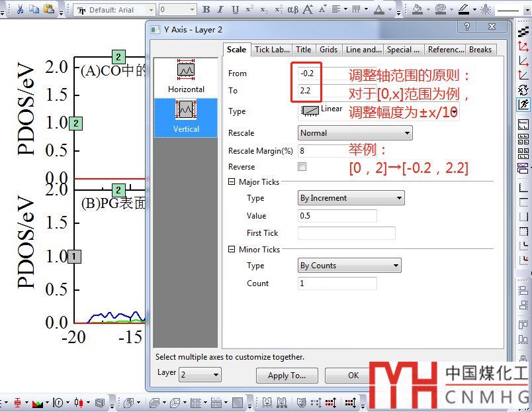Collapse the Major Ticks section
This screenshot has width=532, height=412.
232,182
